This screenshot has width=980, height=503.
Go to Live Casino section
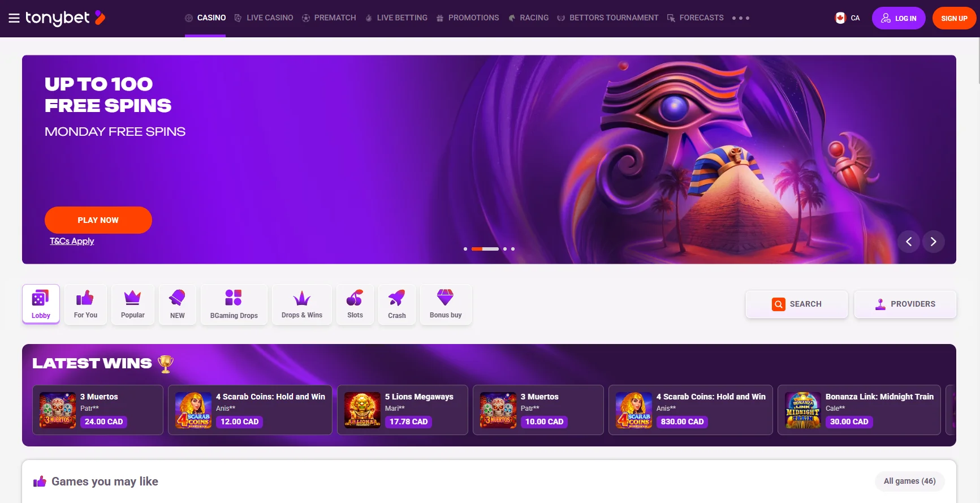[264, 18]
